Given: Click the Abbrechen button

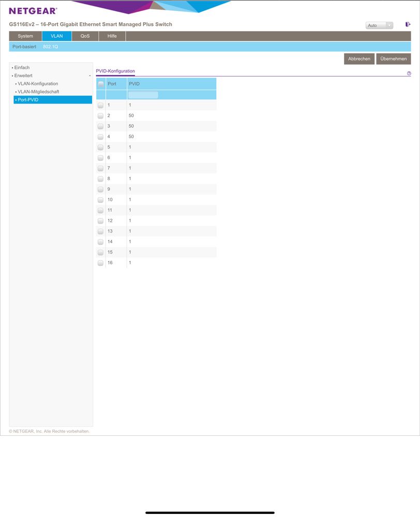Looking at the screenshot, I should (359, 58).
